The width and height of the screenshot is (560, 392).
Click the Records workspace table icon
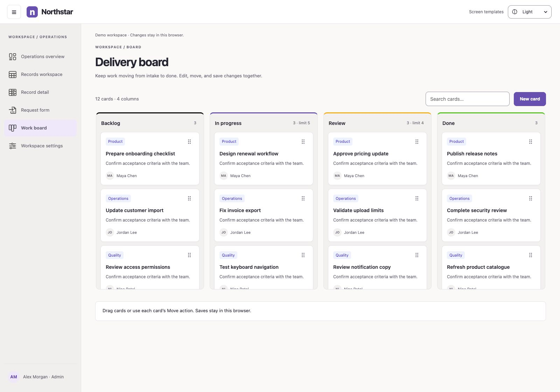point(13,75)
